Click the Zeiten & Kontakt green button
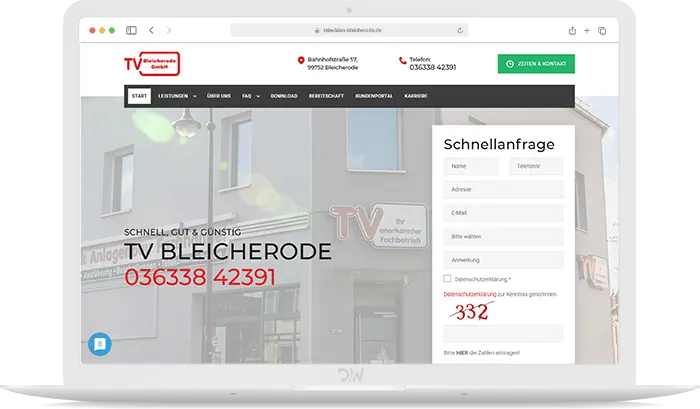700x409 pixels. [x=536, y=64]
